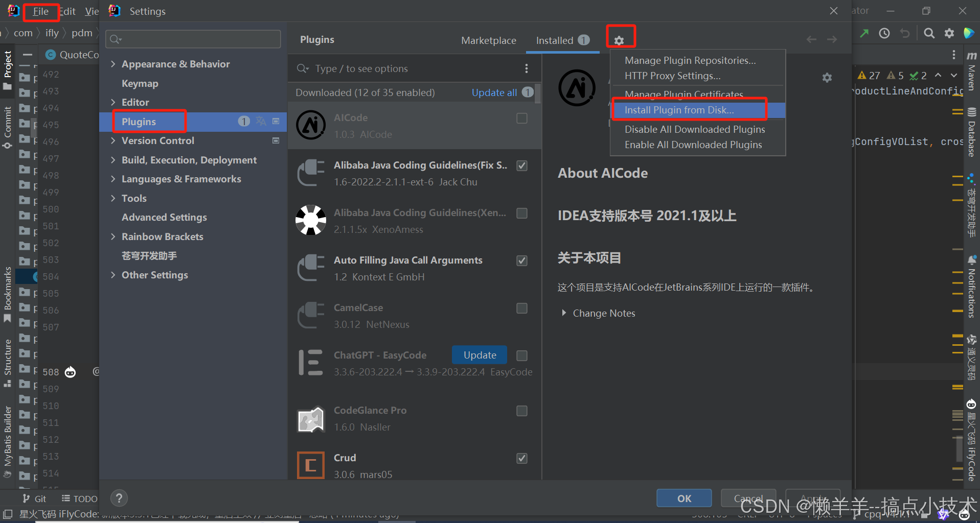The height and width of the screenshot is (523, 980).
Task: Open the AICode detail gear options
Action: click(827, 78)
